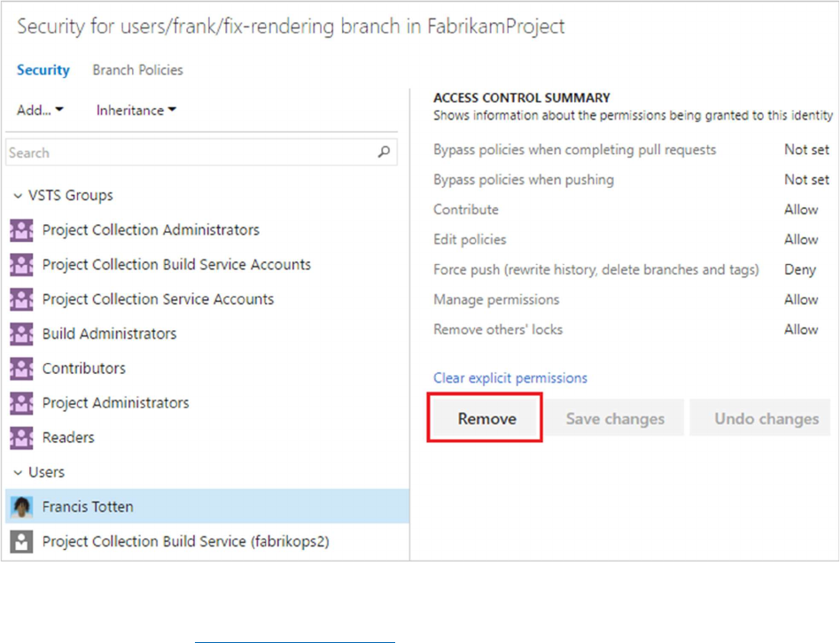Open the Inheritance dropdown menu
This screenshot has width=840, height=643.
136,111
